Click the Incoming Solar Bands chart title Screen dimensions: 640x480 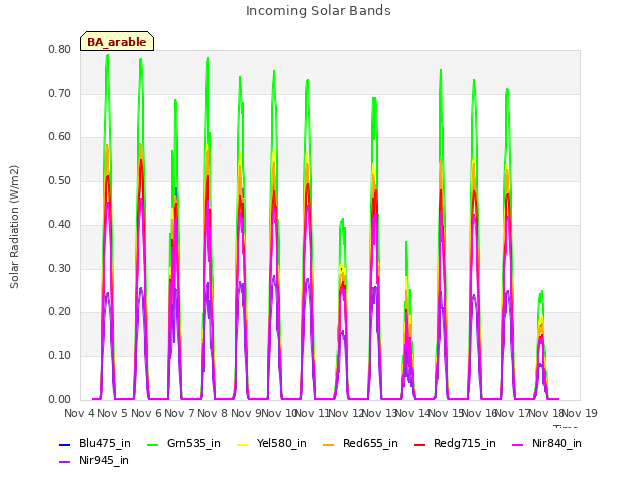point(318,11)
